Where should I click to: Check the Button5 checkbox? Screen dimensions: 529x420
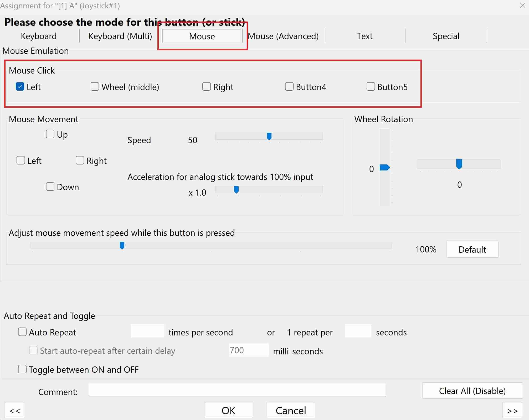(x=371, y=87)
